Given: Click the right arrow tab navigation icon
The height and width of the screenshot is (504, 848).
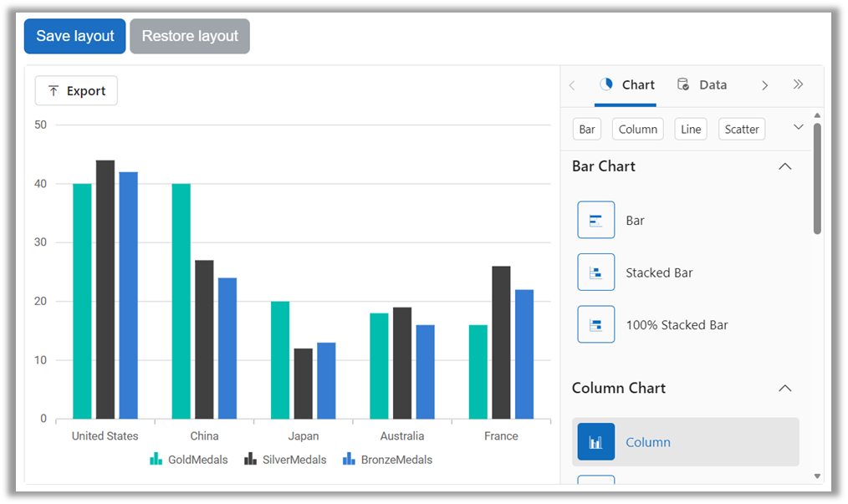Looking at the screenshot, I should tap(764, 85).
